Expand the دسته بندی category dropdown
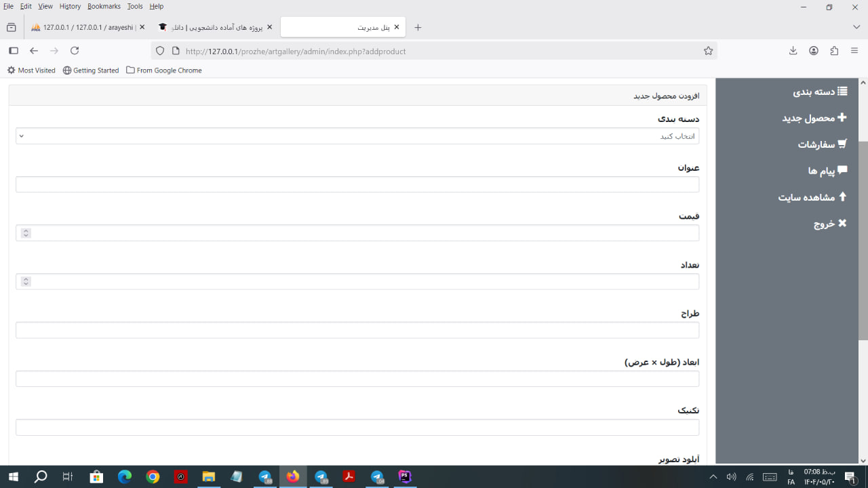 coord(357,136)
